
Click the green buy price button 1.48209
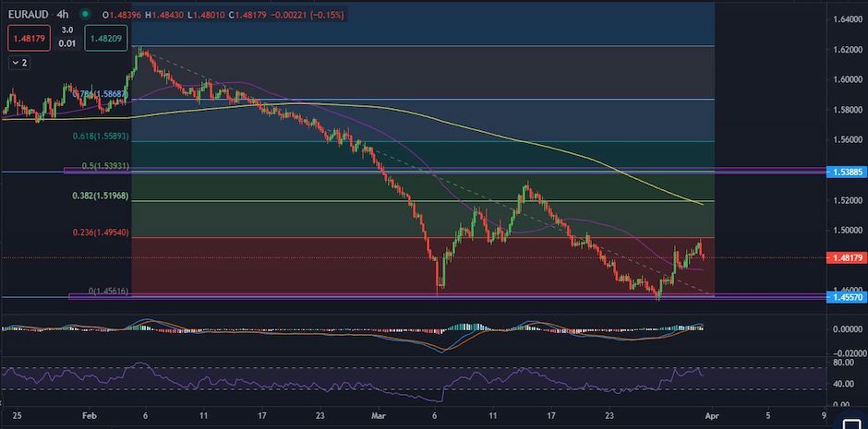[x=106, y=38]
